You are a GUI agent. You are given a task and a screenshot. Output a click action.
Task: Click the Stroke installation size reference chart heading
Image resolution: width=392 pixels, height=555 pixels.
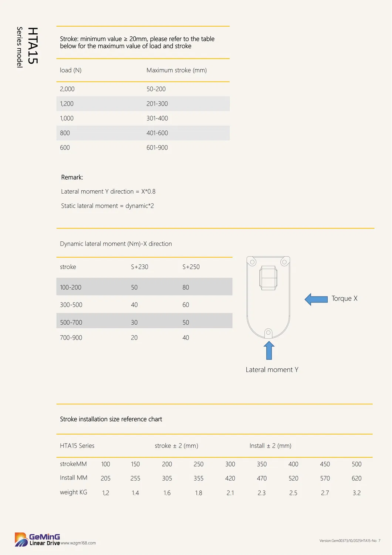pyautogui.click(x=111, y=419)
